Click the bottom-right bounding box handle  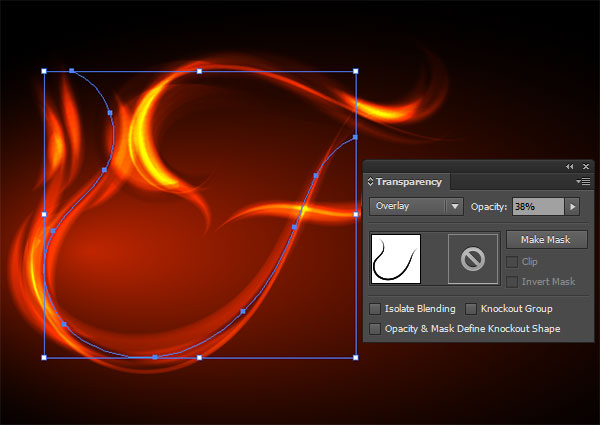356,358
